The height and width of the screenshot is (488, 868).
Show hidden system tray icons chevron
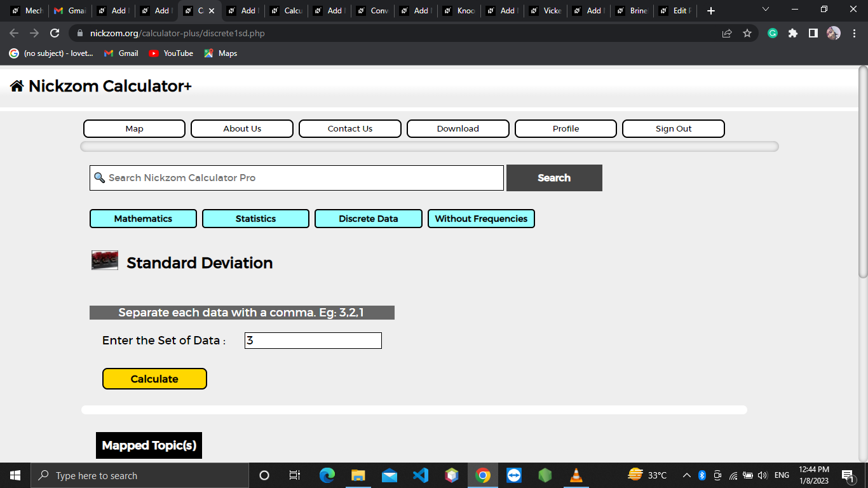(x=686, y=475)
